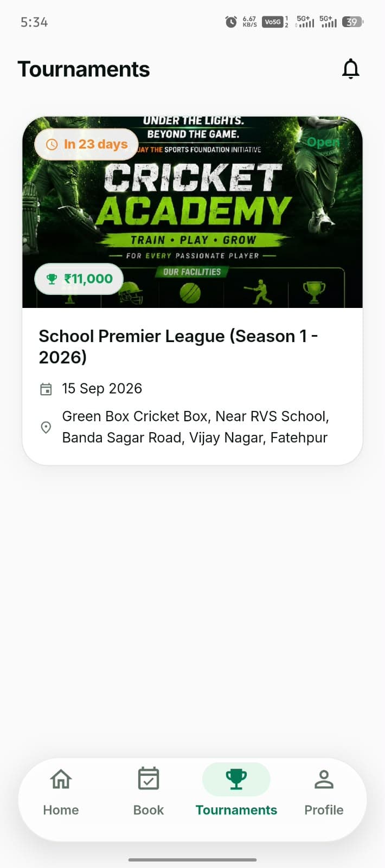Open School Premier League tournament title
Screen dimensions: 385x868
(x=178, y=346)
